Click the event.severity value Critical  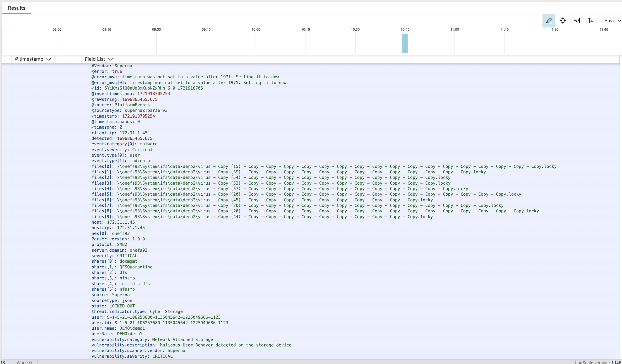[142, 150]
